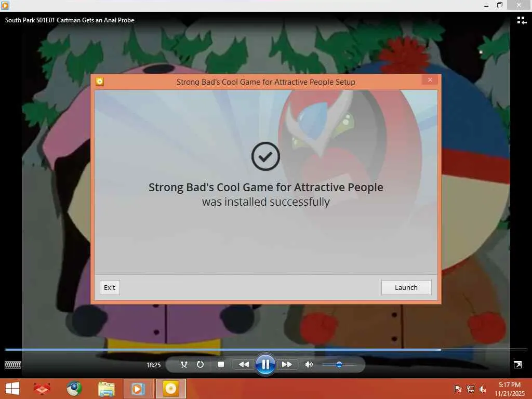This screenshot has width=532, height=399.
Task: Click the playlist indicator icon left of time
Action: [x=13, y=365]
